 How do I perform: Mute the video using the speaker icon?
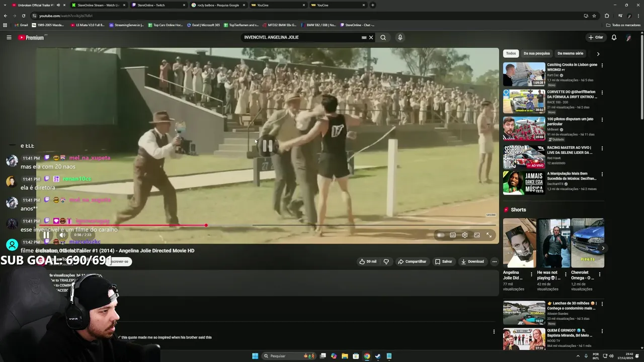(x=62, y=235)
